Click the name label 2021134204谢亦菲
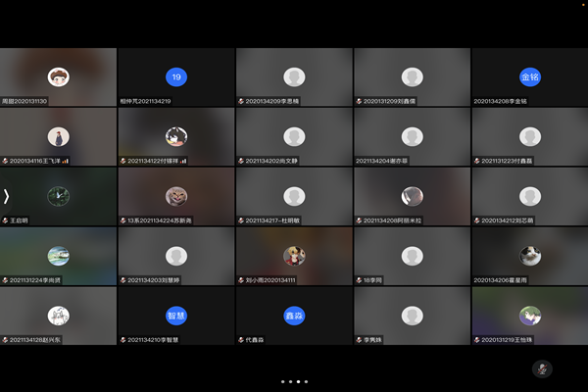This screenshot has width=588, height=392. click(x=388, y=161)
